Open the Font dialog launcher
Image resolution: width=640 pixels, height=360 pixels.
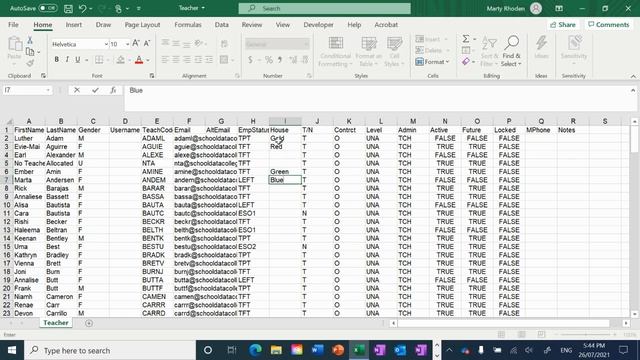coord(152,76)
